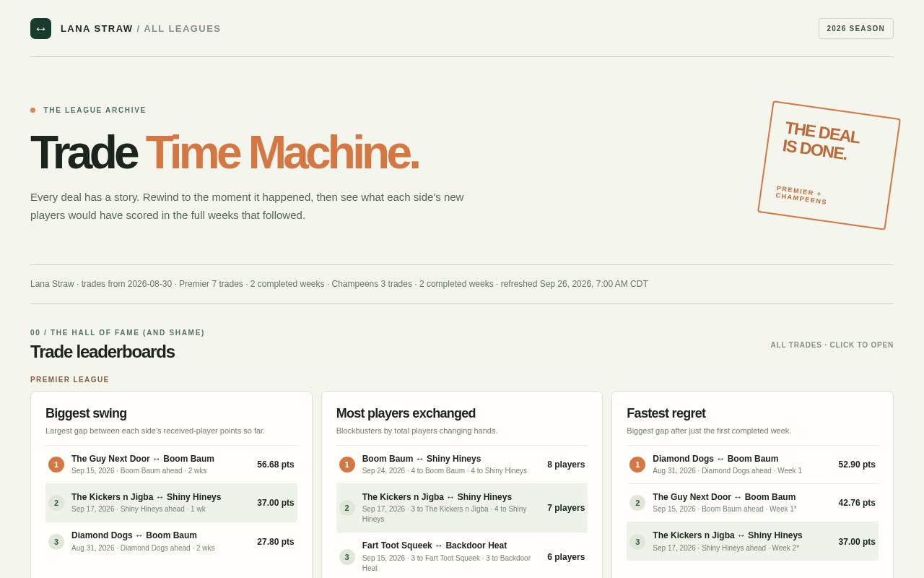
Task: Click the "Most players exchanged" card title
Action: click(x=406, y=413)
